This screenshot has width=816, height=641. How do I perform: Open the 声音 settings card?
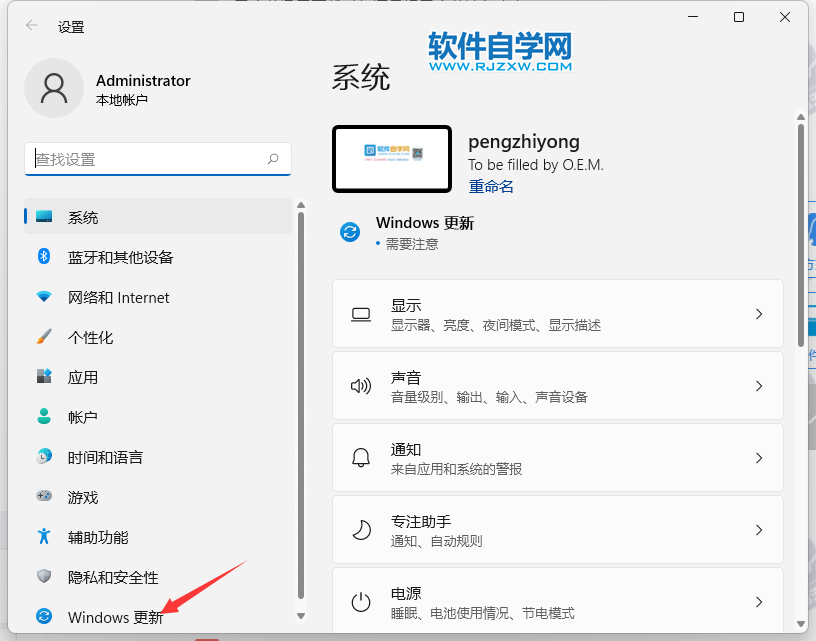pos(557,386)
